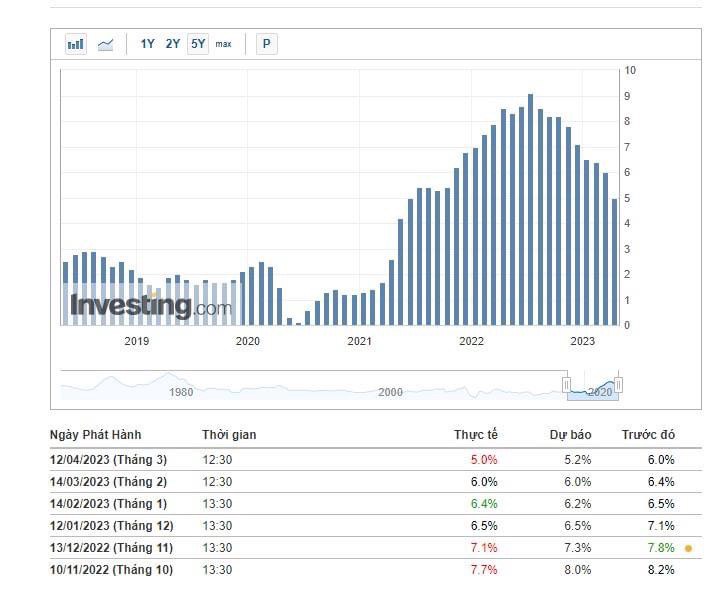Switch to bar chart view
Screen dimensions: 718x592
pyautogui.click(x=76, y=44)
